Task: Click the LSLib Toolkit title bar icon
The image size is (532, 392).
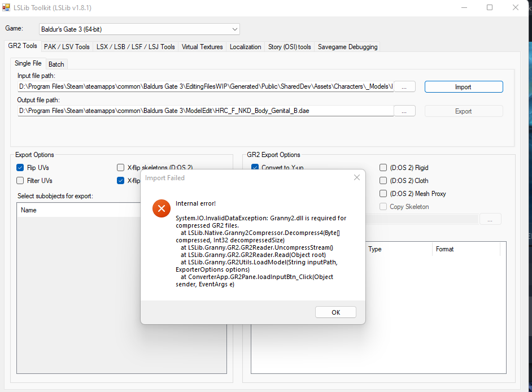Action: (x=7, y=8)
